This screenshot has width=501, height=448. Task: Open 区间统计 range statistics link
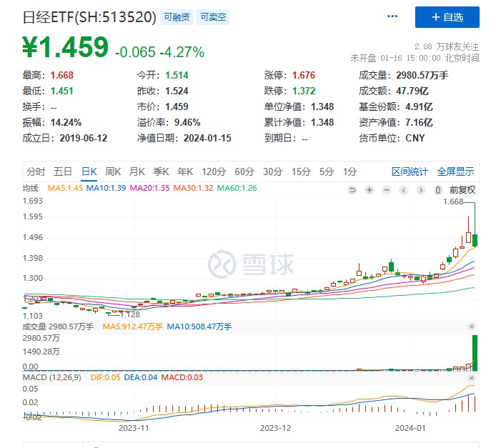click(x=410, y=171)
